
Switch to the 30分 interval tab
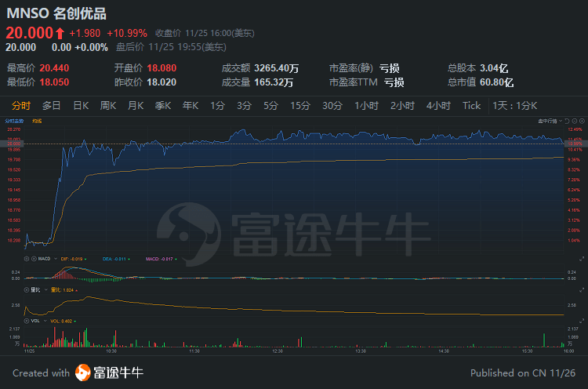[332, 106]
